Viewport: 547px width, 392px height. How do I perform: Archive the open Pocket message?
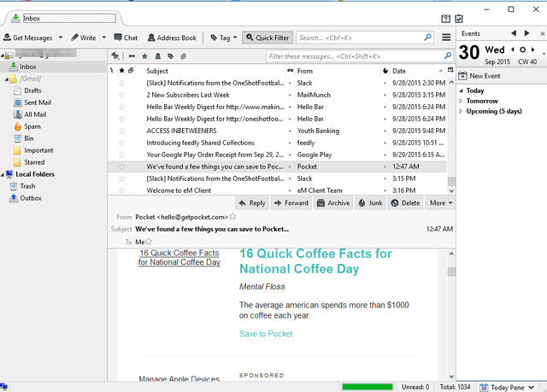(333, 203)
